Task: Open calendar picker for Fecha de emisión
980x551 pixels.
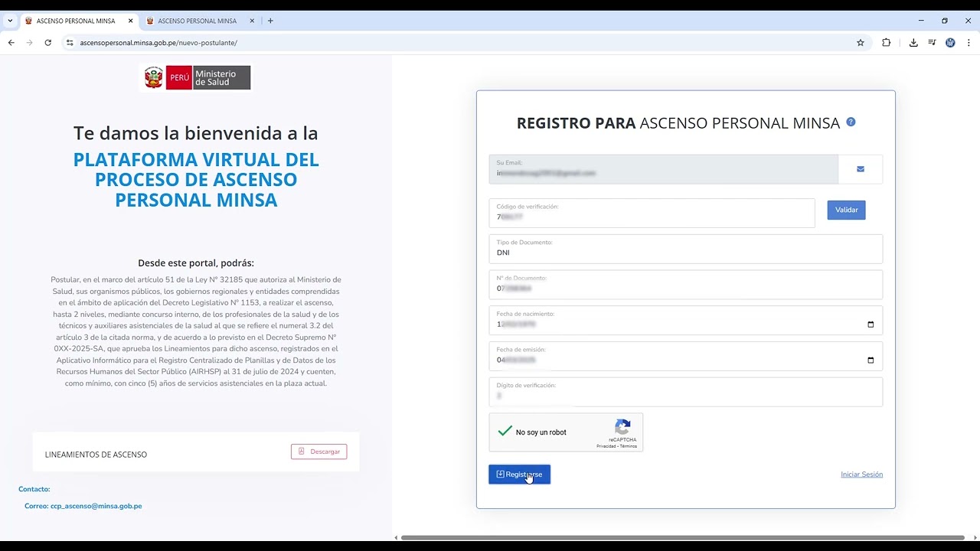Action: 871,360
